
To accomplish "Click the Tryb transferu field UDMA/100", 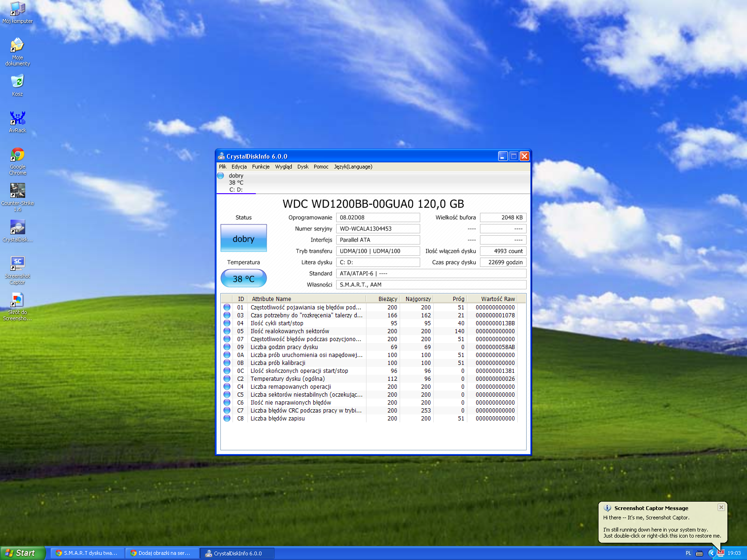I will [x=378, y=251].
